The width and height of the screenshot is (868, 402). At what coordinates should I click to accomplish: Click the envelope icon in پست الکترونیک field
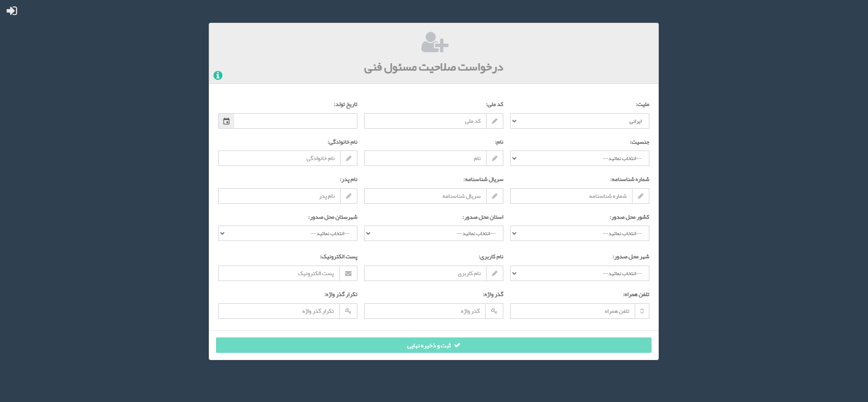349,273
